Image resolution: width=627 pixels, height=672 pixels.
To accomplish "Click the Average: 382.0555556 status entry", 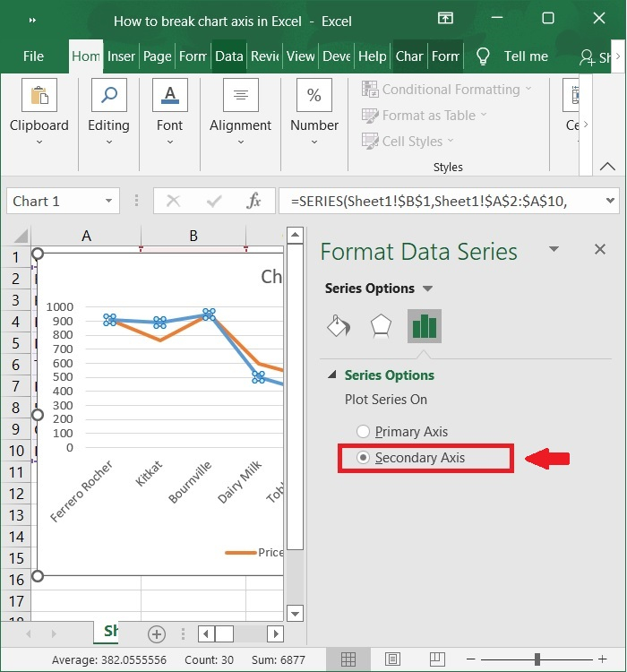I will coord(109,659).
